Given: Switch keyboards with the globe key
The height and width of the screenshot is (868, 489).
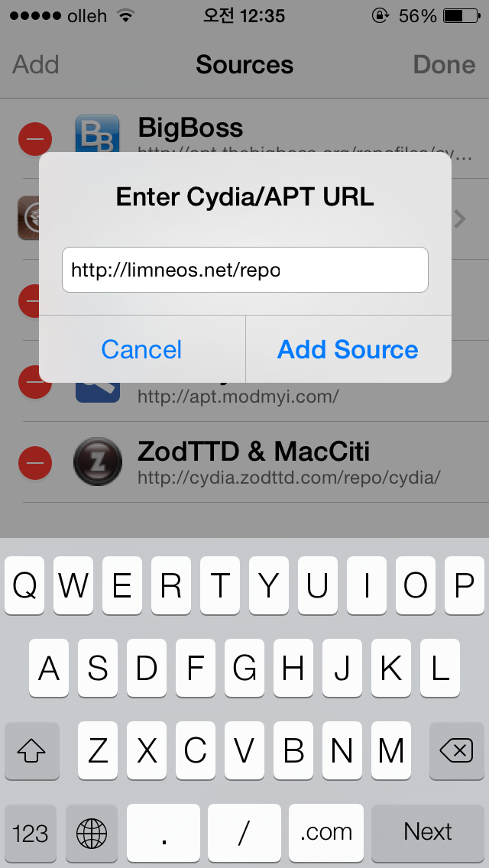Looking at the screenshot, I should tap(92, 832).
